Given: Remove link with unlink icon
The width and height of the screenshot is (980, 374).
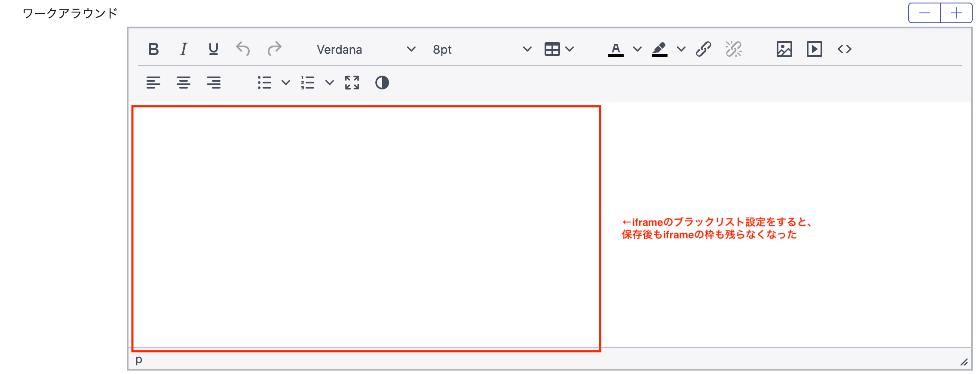Looking at the screenshot, I should click(x=734, y=49).
